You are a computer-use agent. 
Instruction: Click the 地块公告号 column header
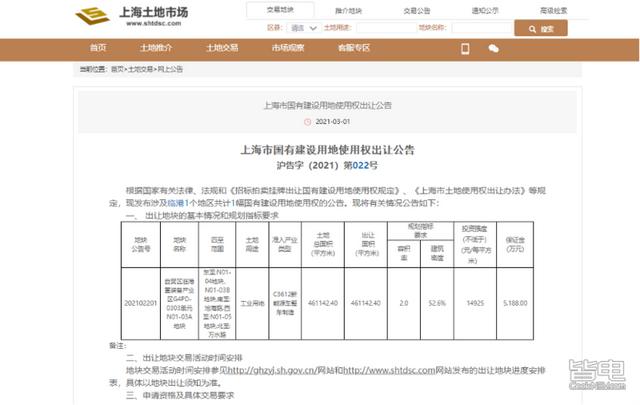[141, 244]
